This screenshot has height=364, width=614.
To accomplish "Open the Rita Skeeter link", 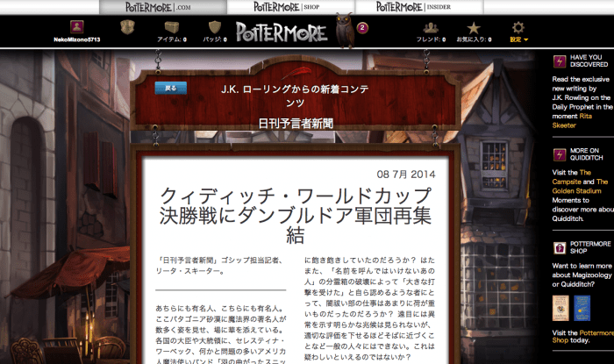I will point(572,120).
